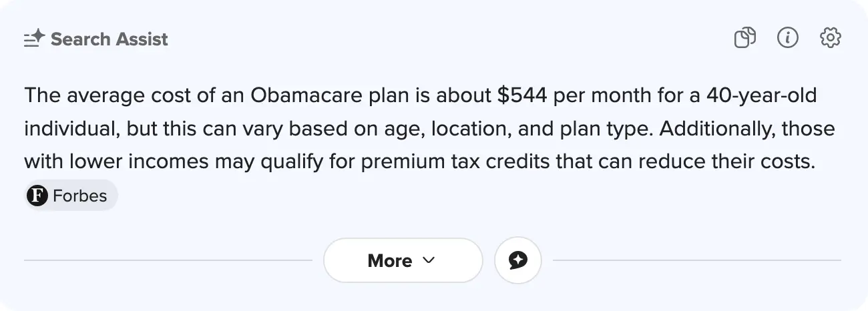Open Search Assist settings gear
Screen dimensions: 868x311
pos(830,38)
